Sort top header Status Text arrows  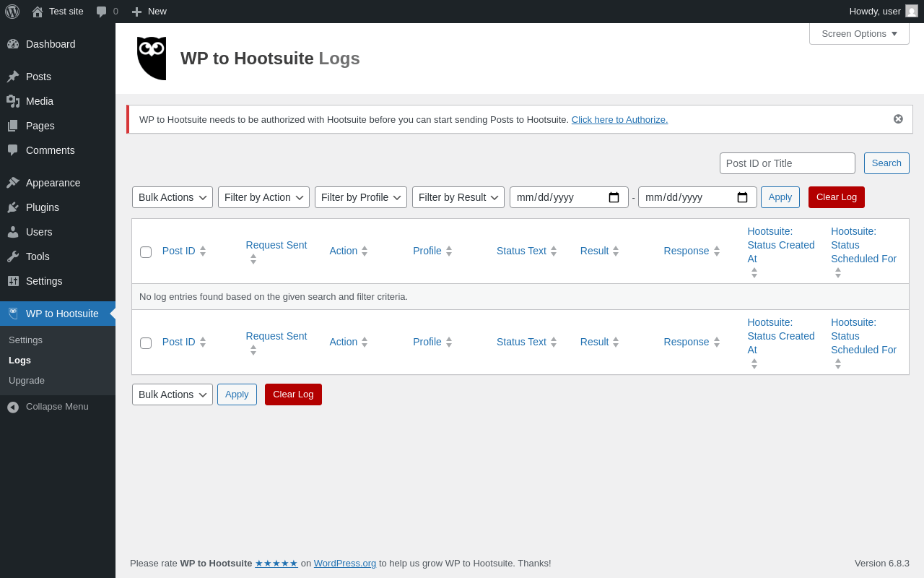[x=554, y=251]
